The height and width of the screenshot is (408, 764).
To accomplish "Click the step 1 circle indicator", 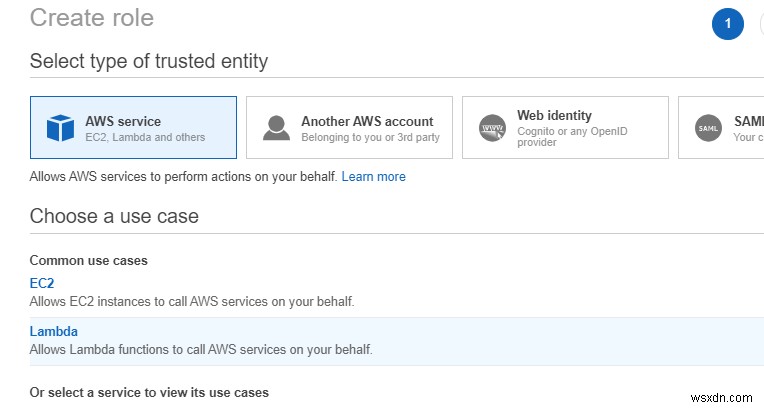I will (x=727, y=23).
